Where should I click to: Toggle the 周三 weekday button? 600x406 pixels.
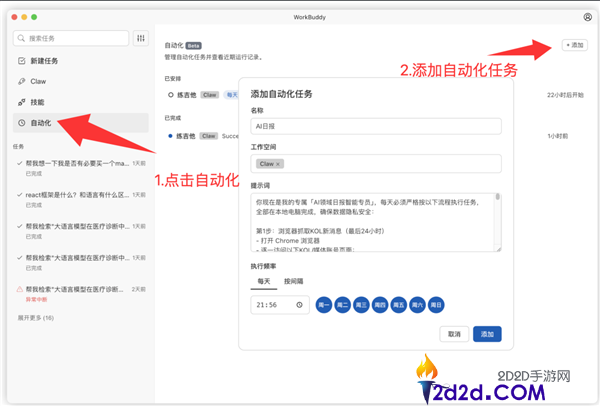(x=362, y=305)
